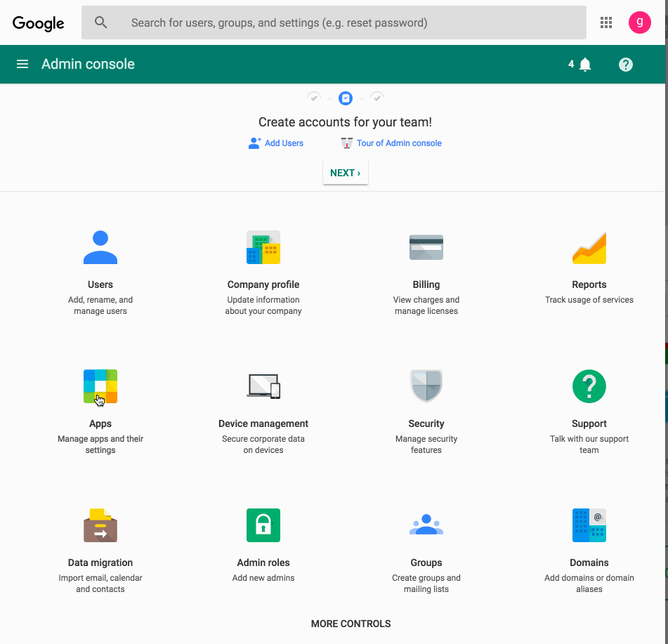Open the Google apps grid
Screen dimensions: 668x644
(x=605, y=22)
